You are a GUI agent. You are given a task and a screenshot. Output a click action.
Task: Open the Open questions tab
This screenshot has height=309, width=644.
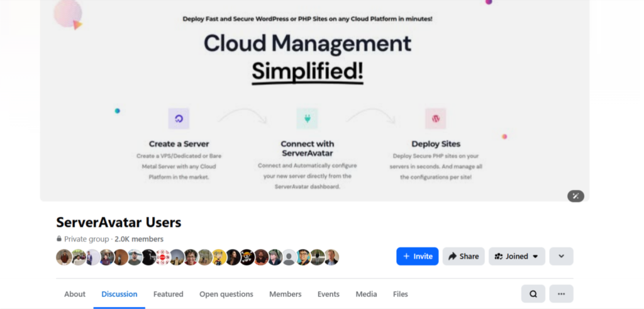click(x=226, y=294)
